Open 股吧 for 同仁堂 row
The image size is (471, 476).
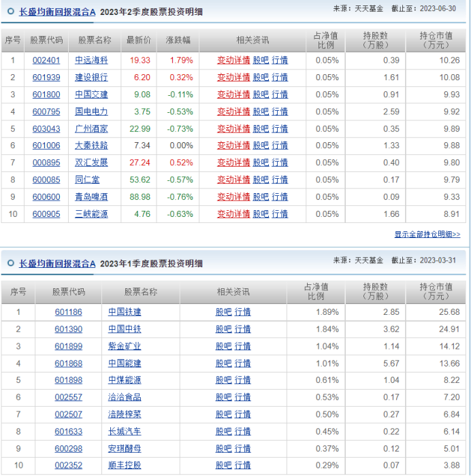pos(261,180)
